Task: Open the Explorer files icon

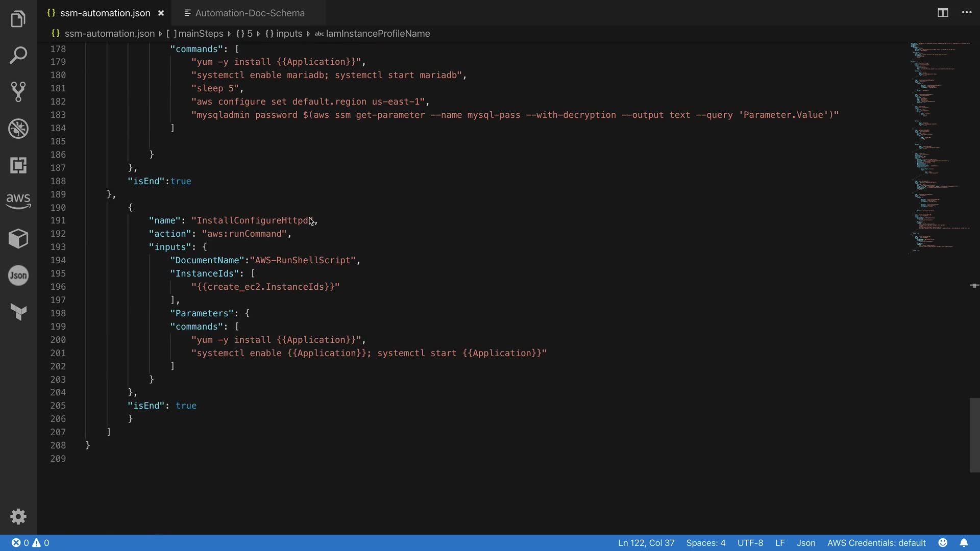Action: point(18,19)
